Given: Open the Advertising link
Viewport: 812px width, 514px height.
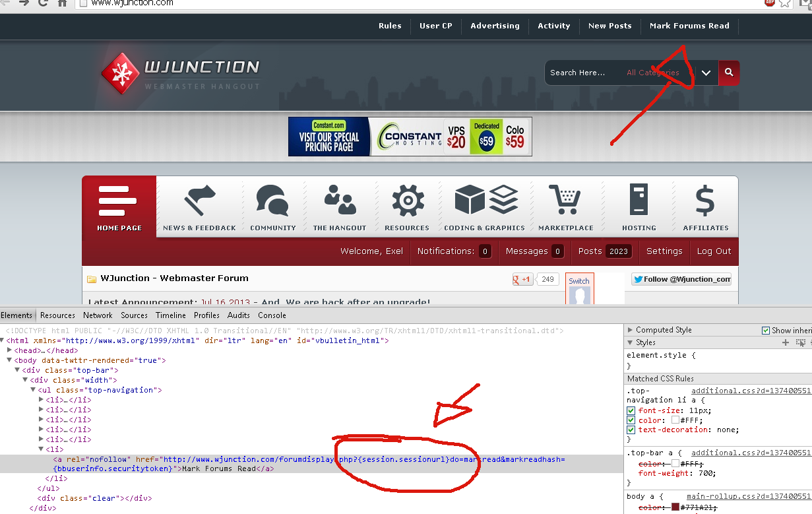Looking at the screenshot, I should (x=495, y=26).
